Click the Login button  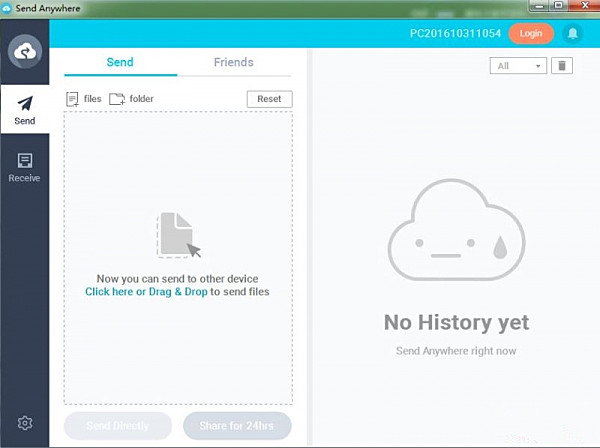coord(531,33)
